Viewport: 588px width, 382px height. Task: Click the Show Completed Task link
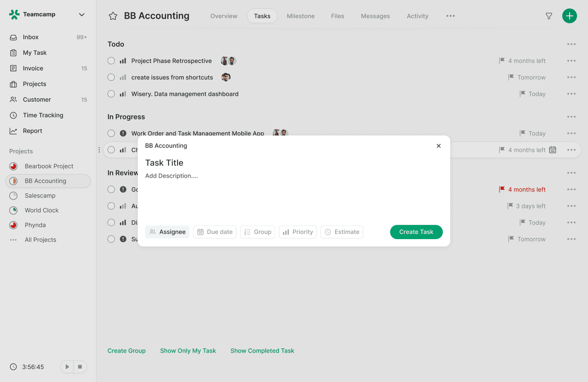[x=262, y=351]
